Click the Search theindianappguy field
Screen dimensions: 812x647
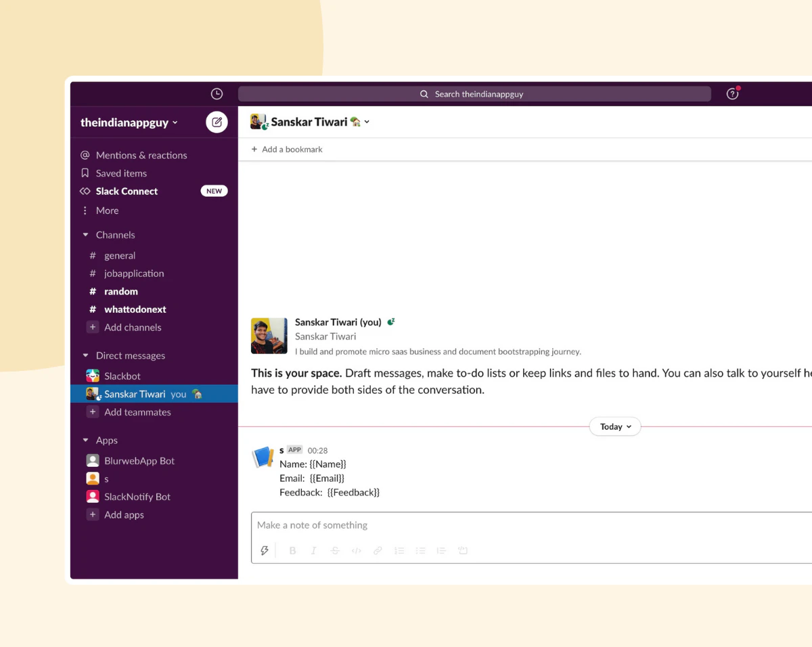(474, 94)
